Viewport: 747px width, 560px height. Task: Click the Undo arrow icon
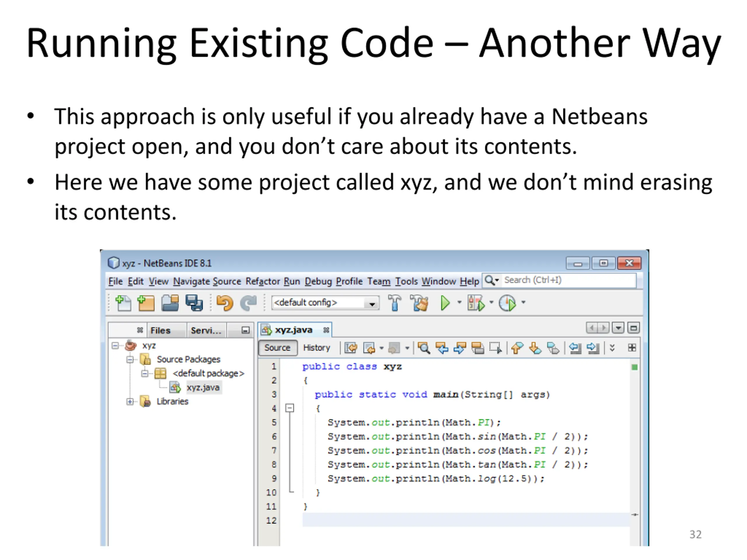click(x=225, y=303)
